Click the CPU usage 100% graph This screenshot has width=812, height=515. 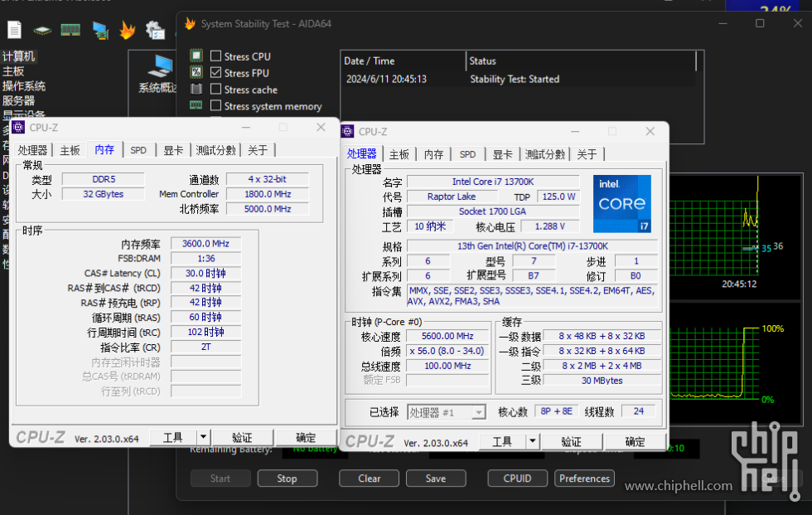click(x=714, y=364)
